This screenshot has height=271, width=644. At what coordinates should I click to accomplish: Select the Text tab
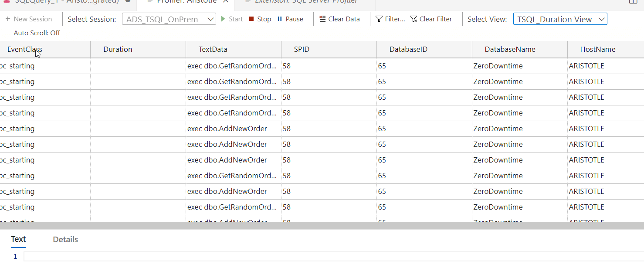(18, 239)
